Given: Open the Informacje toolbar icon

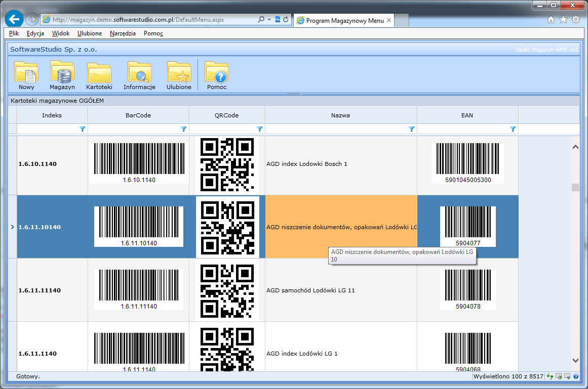Looking at the screenshot, I should (x=139, y=75).
